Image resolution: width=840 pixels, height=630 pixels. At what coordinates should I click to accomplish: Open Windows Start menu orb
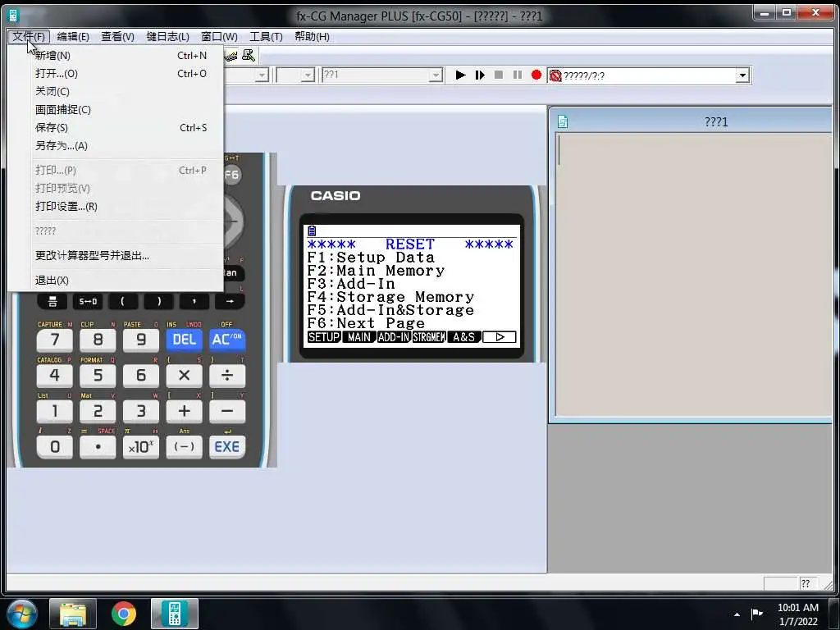click(x=22, y=614)
